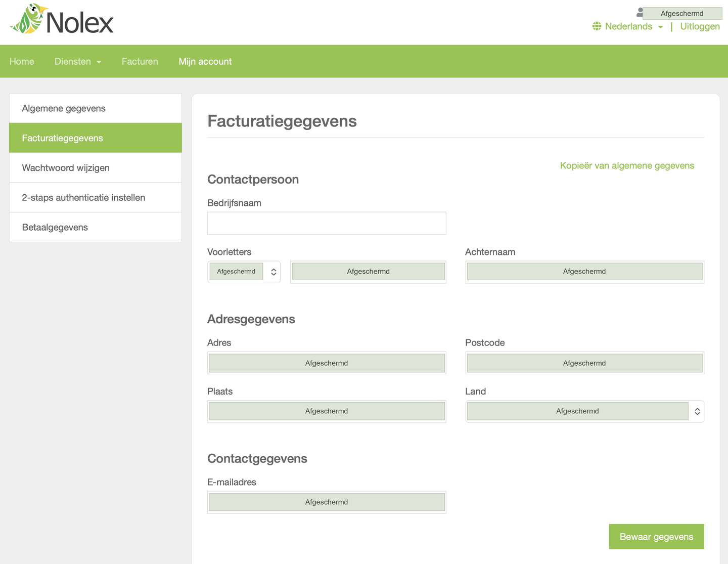The image size is (728, 564).
Task: Open the Land country dropdown
Action: tap(584, 411)
